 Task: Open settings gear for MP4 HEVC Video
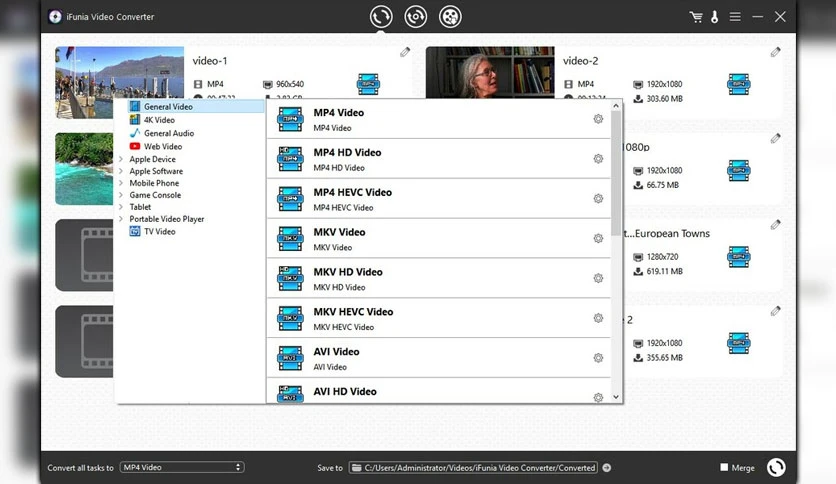(598, 199)
